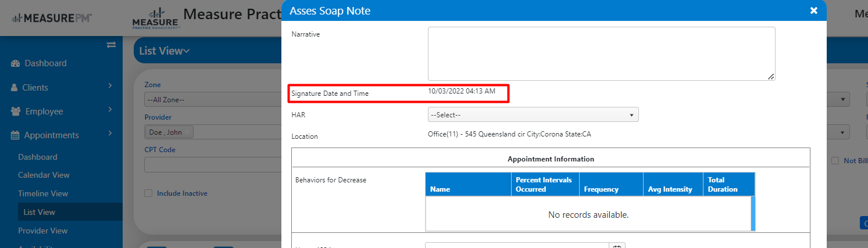This screenshot has height=248, width=868.
Task: Click the Clients person icon
Action: click(x=15, y=88)
